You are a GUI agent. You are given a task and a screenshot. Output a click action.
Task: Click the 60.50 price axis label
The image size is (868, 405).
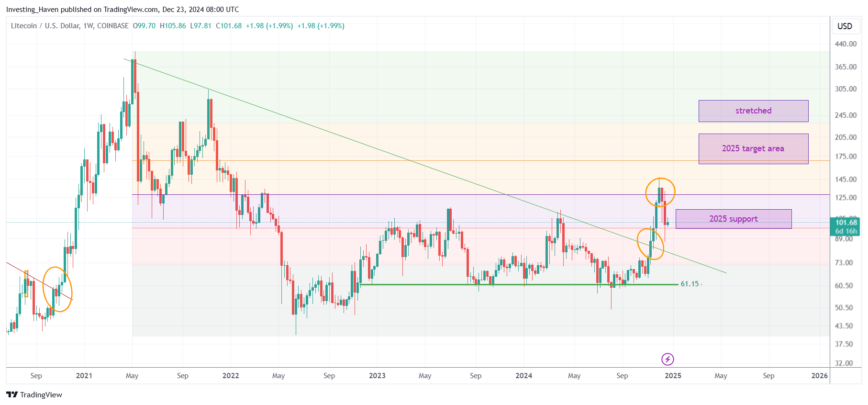pos(844,286)
